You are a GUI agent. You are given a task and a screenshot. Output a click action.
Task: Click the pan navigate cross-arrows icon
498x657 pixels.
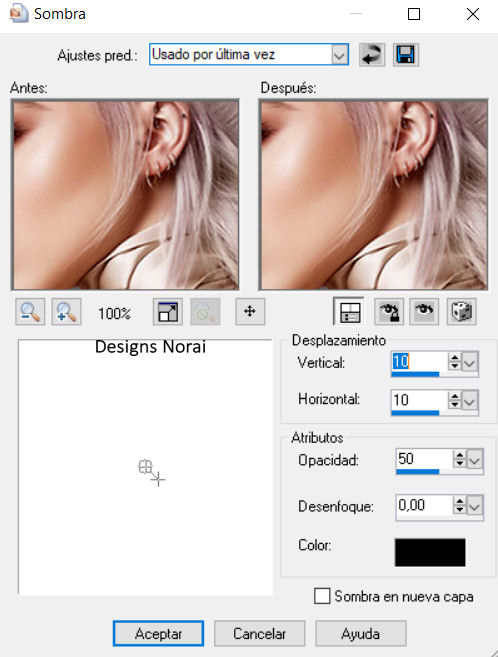tap(250, 312)
